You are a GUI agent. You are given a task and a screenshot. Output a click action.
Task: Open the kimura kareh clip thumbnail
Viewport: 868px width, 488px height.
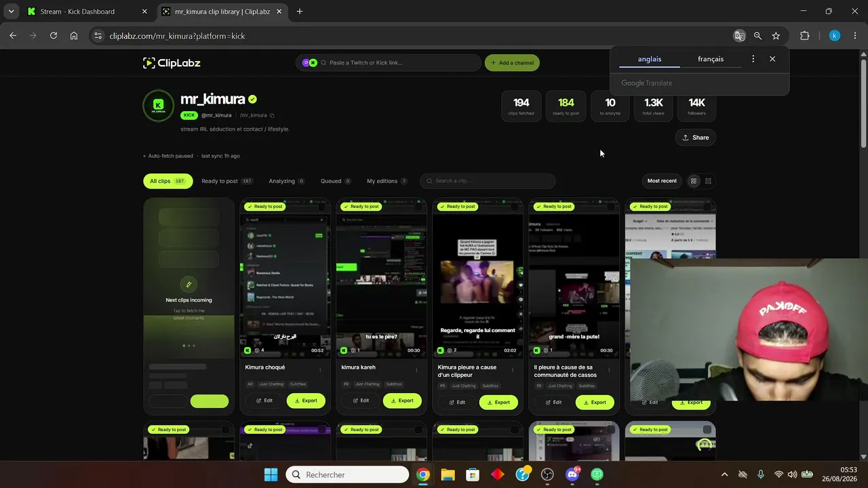pyautogui.click(x=382, y=279)
